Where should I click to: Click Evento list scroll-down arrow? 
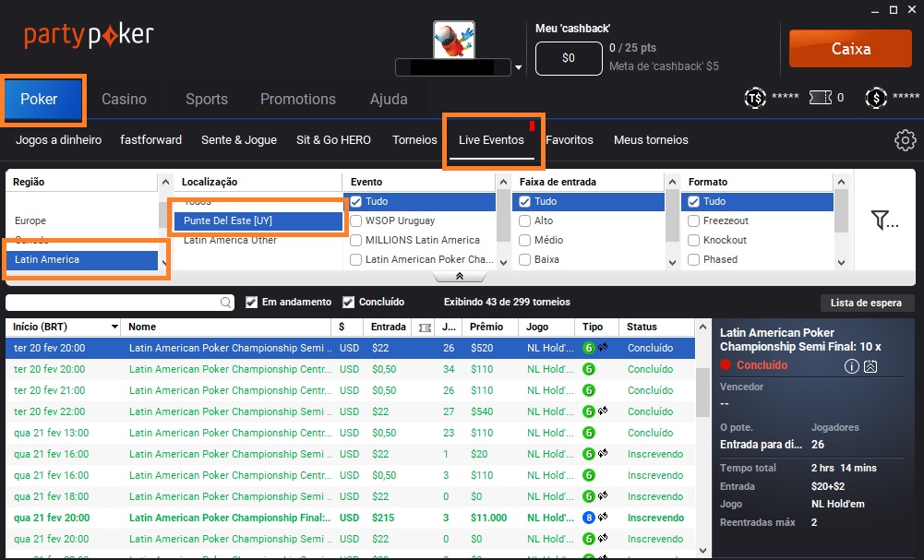coord(503,263)
